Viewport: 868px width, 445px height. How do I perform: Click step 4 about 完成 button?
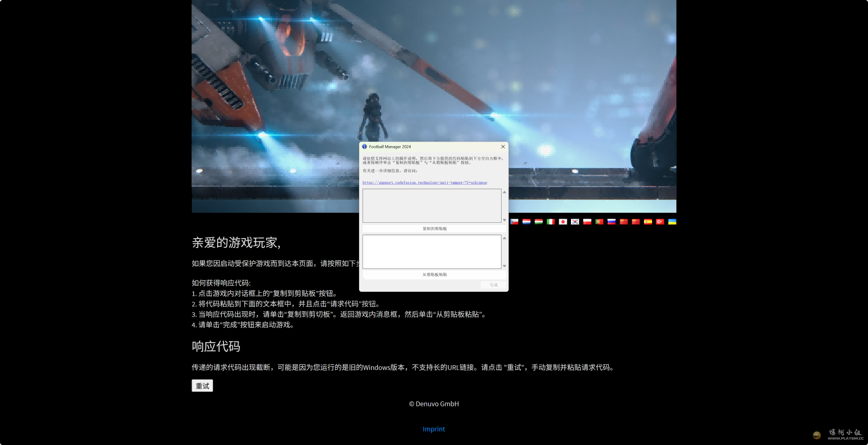[244, 325]
